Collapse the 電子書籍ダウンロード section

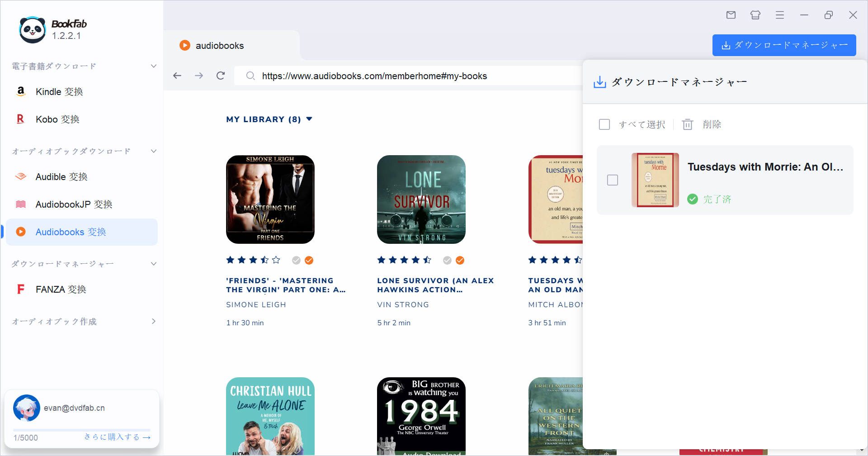click(x=153, y=66)
